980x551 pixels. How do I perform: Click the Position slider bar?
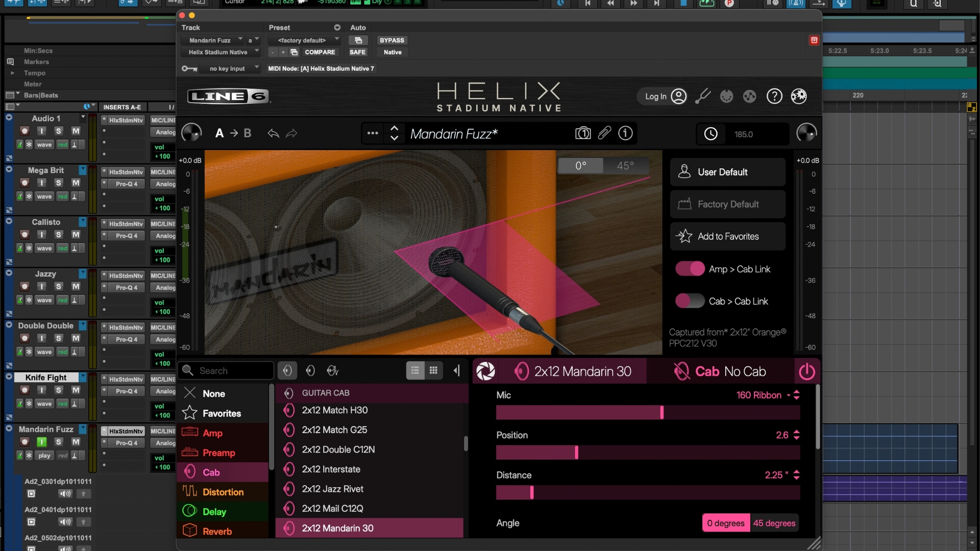coord(648,452)
